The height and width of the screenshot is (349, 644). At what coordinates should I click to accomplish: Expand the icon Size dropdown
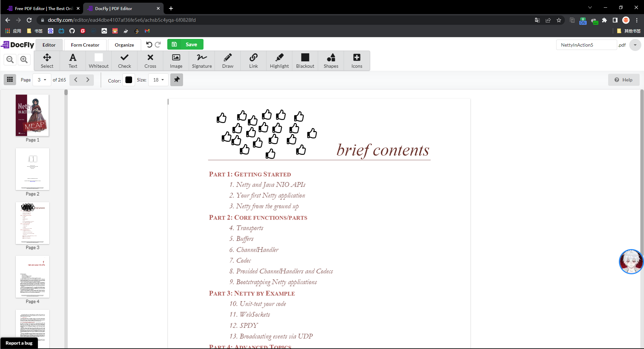coord(158,80)
